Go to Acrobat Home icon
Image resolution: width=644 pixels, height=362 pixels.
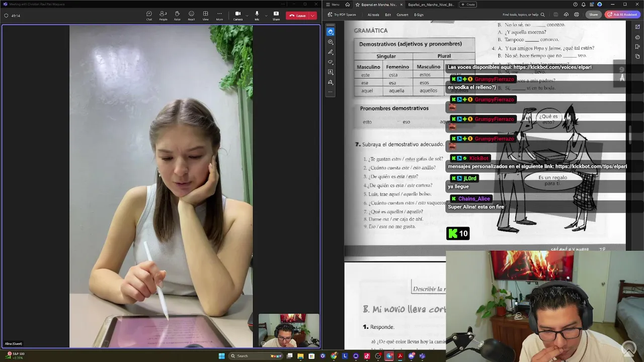tap(347, 5)
